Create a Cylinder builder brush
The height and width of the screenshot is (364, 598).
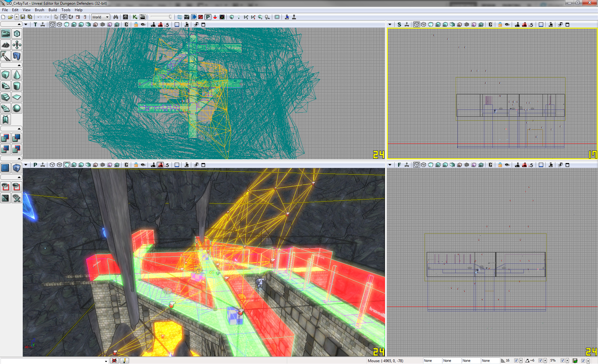coord(17,86)
